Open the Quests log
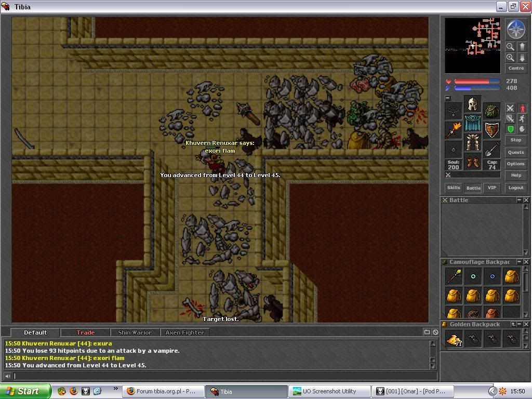The height and width of the screenshot is (399, 532). (516, 152)
